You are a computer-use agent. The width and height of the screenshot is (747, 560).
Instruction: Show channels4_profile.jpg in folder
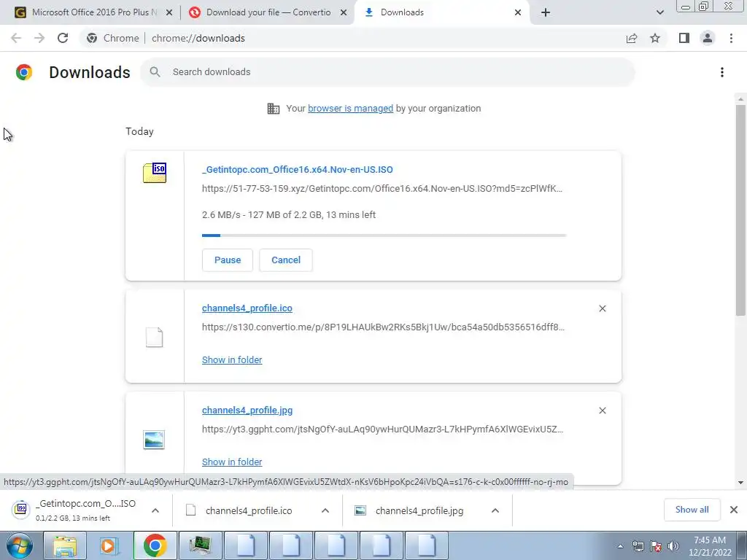[232, 462]
